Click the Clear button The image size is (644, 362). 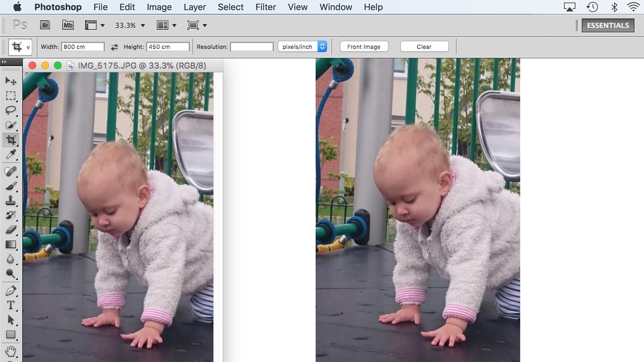[424, 47]
